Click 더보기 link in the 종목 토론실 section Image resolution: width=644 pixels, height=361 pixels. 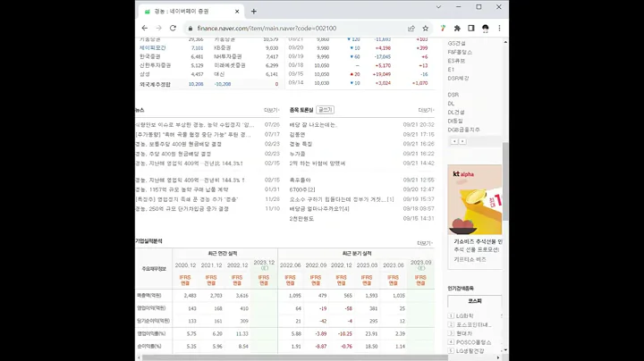point(426,110)
